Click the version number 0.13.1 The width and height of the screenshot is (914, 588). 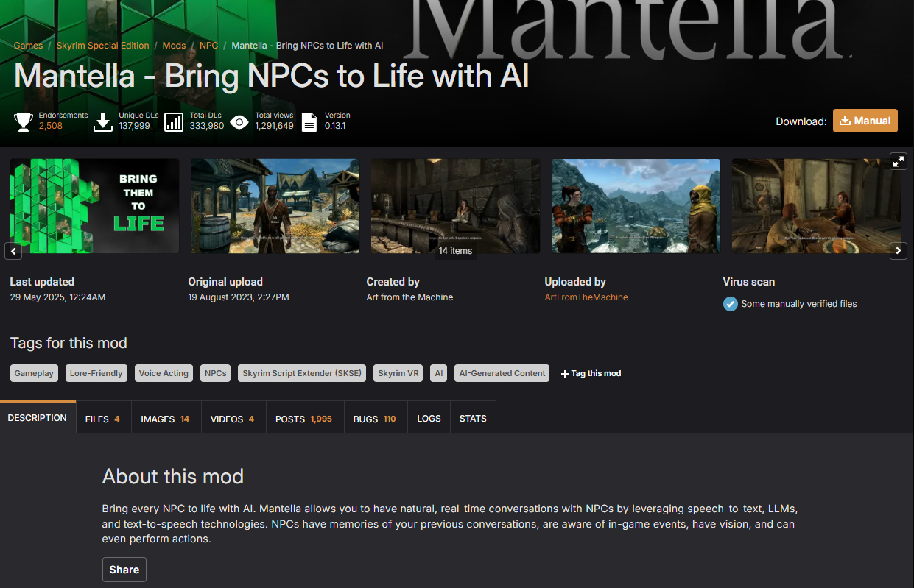tap(335, 126)
